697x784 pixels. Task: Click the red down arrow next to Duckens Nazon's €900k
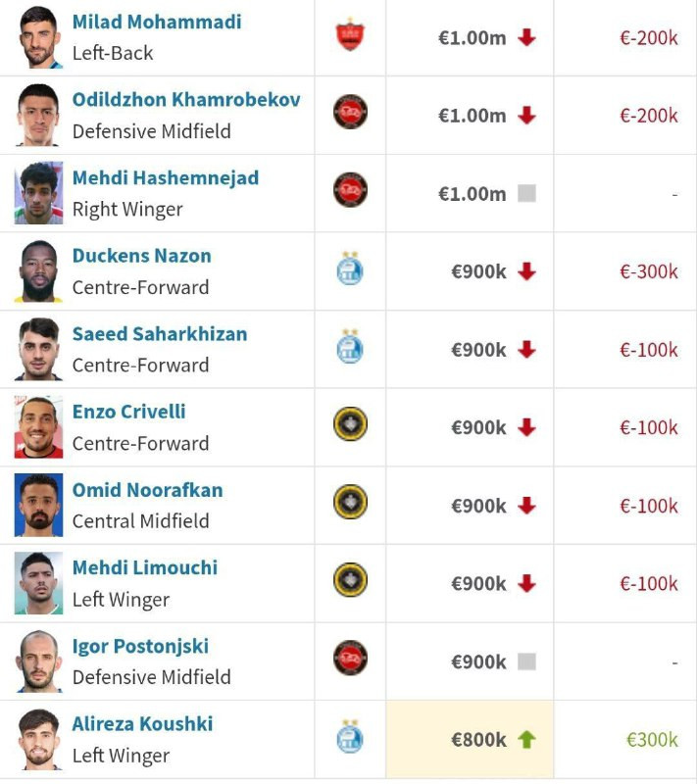526,271
